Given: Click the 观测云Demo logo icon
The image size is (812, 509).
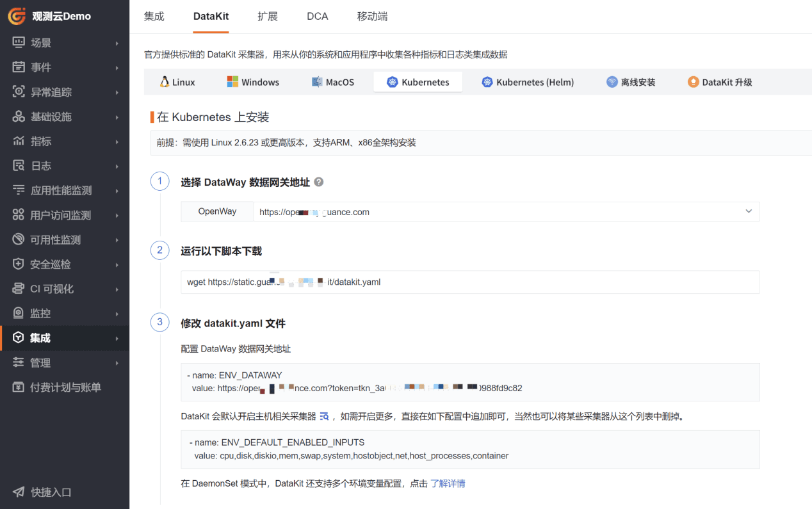Looking at the screenshot, I should [x=17, y=16].
